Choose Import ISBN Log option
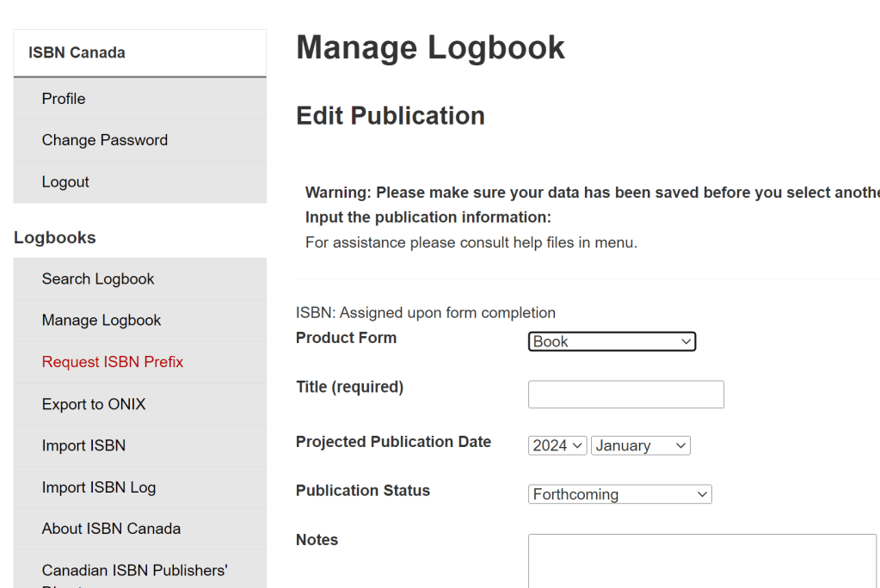The image size is (880, 588). click(x=99, y=487)
